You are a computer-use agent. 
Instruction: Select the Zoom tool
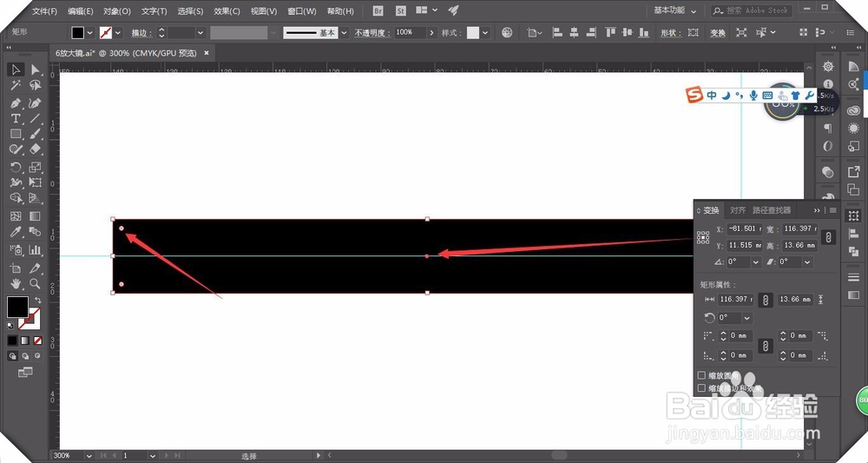coord(36,283)
